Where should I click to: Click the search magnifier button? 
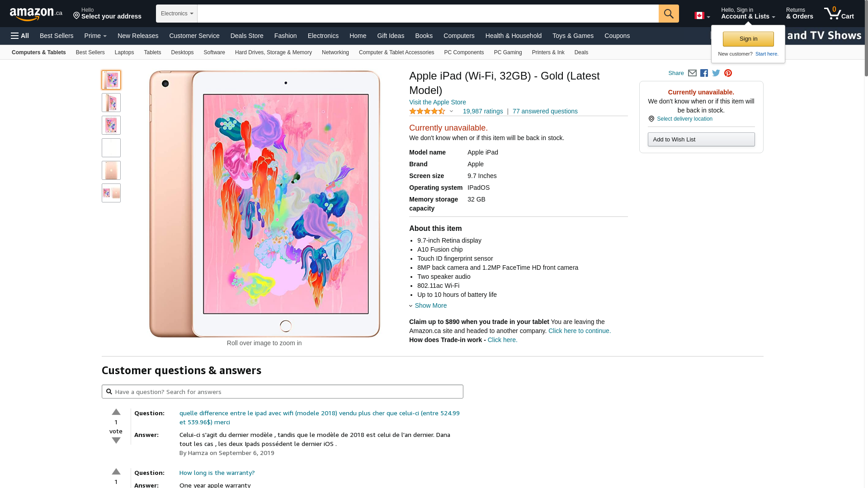[669, 14]
